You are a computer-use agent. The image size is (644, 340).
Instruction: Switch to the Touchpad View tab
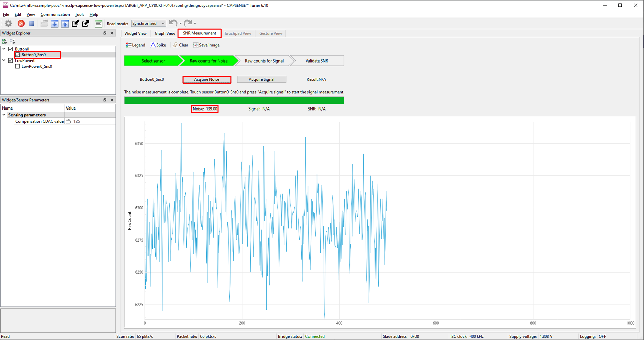pyautogui.click(x=238, y=33)
